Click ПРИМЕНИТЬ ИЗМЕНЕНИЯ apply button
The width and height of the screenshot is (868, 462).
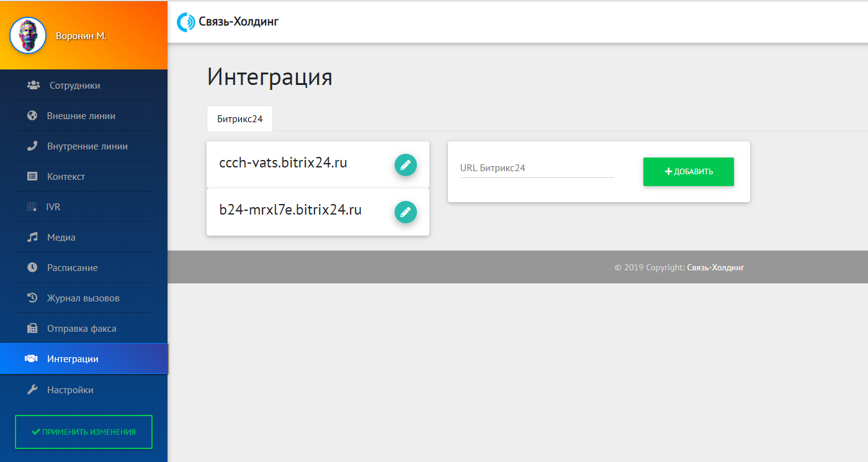pos(84,432)
